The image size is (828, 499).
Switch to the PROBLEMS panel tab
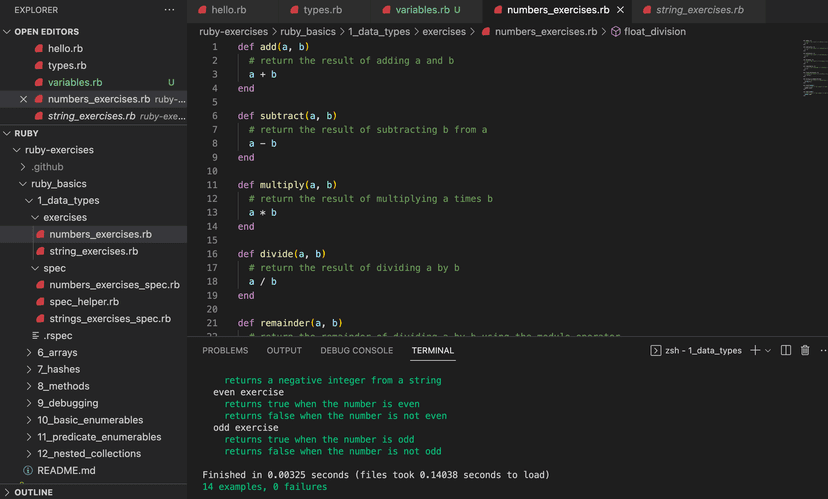225,351
